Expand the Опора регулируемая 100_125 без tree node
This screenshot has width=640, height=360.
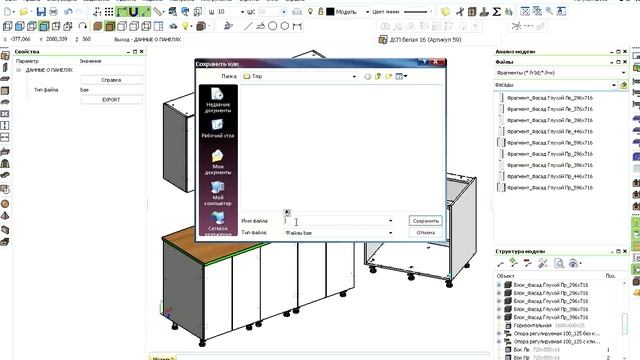[x=499, y=333]
